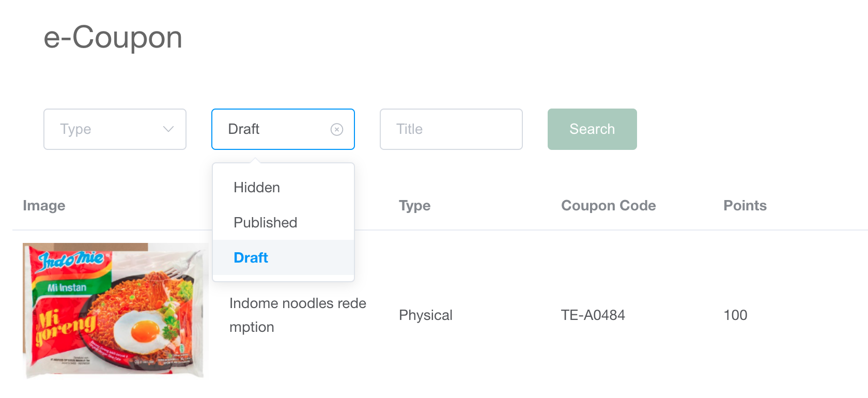The height and width of the screenshot is (398, 868).
Task: Click the Indomie noodles product thumbnail
Action: (115, 310)
